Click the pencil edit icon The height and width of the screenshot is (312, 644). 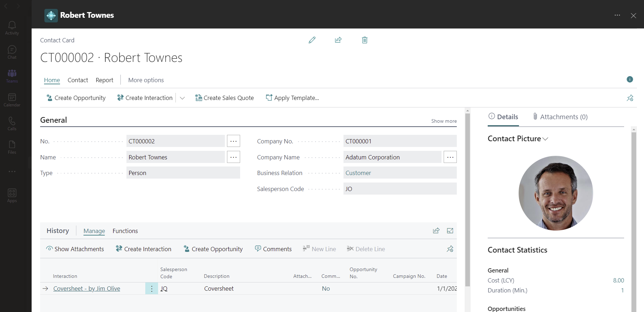tap(312, 40)
